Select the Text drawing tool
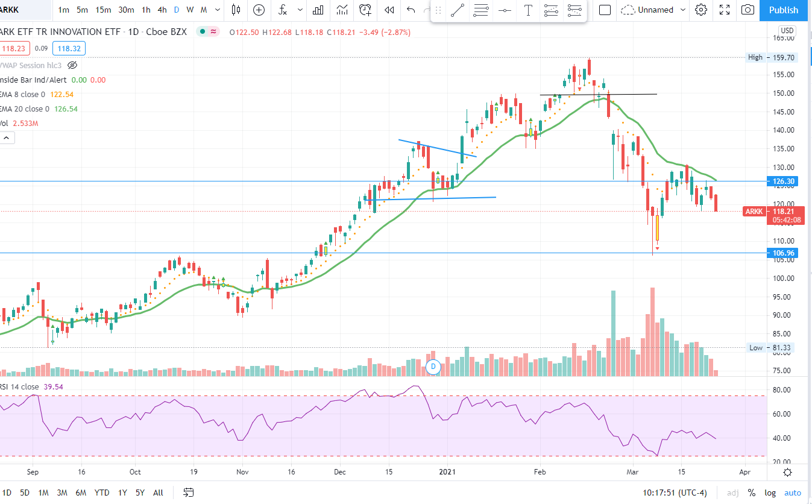 click(528, 10)
